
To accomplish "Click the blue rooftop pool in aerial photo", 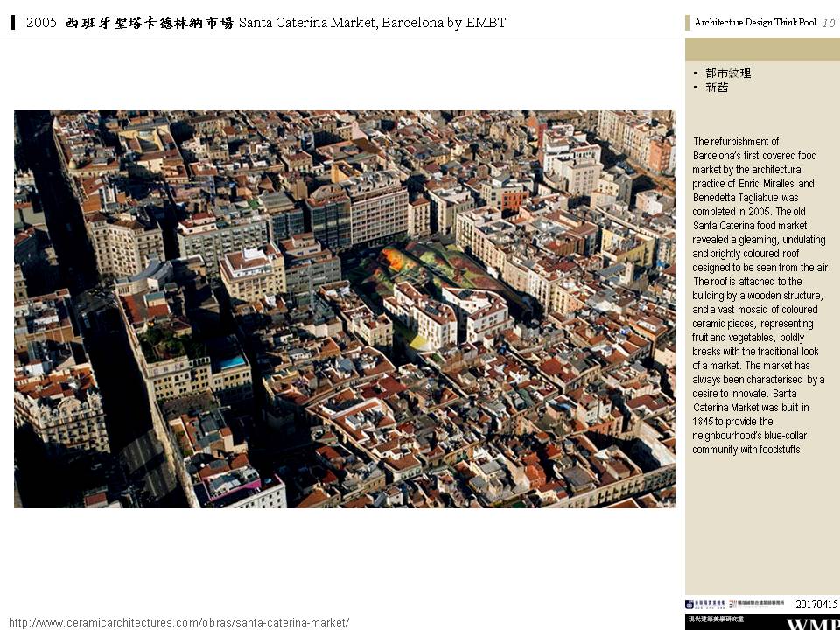I will tap(233, 362).
